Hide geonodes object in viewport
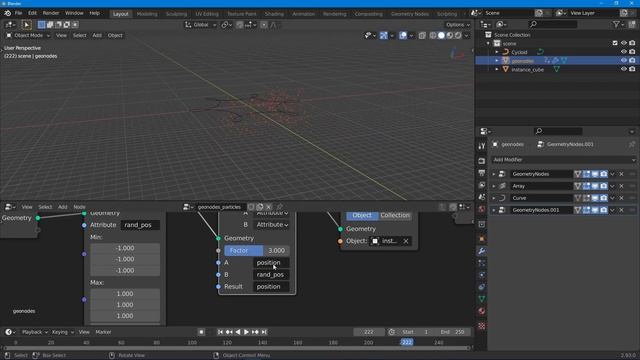This screenshot has height=360, width=640. point(624,60)
